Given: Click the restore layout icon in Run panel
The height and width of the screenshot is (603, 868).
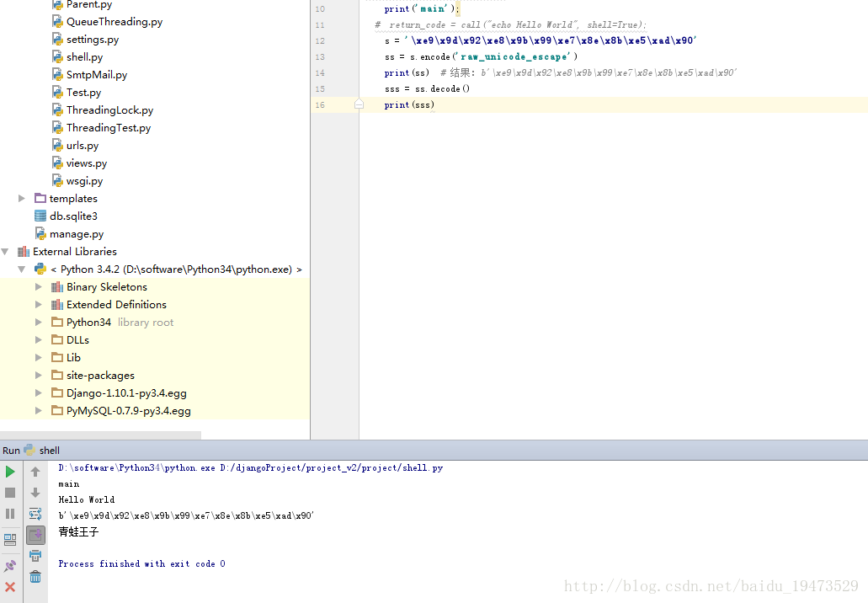Looking at the screenshot, I should pos(10,539).
